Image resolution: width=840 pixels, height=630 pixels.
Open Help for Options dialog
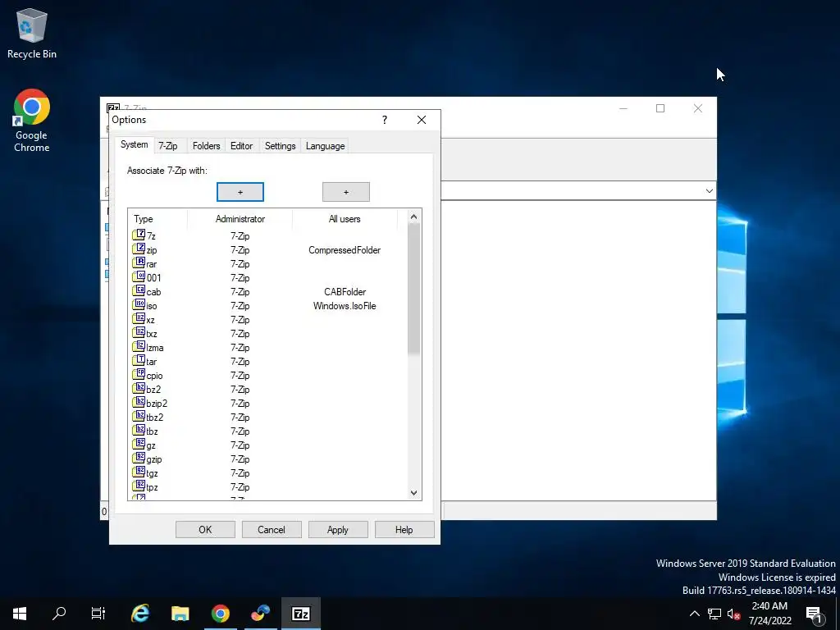tap(404, 530)
